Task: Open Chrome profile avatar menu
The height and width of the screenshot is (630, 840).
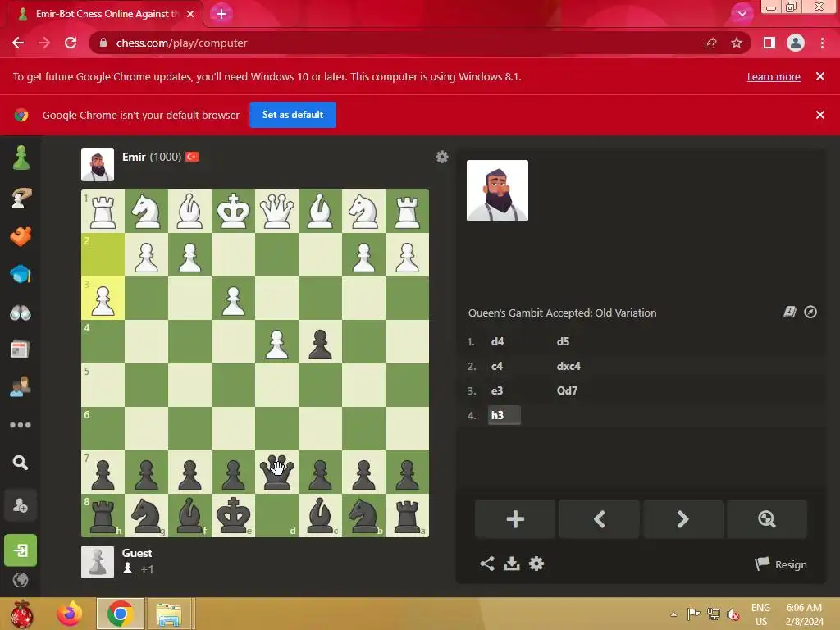Action: pyautogui.click(x=795, y=43)
